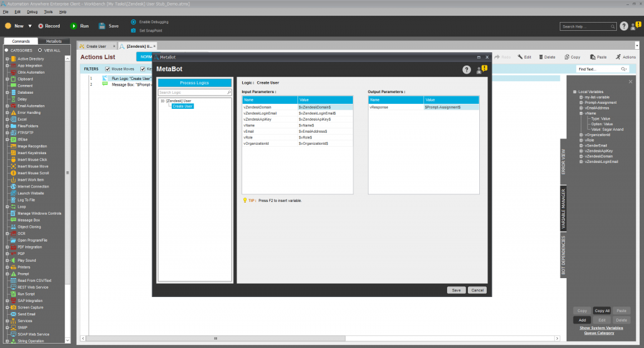The width and height of the screenshot is (644, 348).
Task: Open the Queue Category link
Action: (x=599, y=333)
